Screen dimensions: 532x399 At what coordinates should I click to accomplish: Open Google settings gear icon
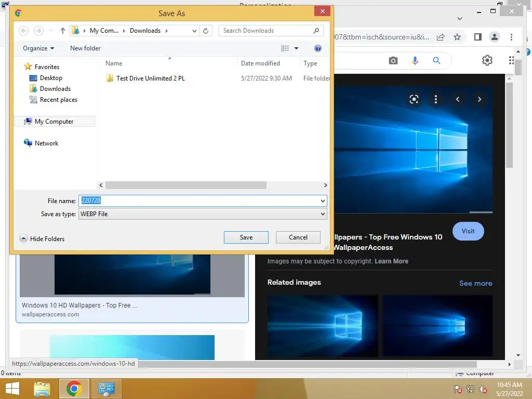487,60
